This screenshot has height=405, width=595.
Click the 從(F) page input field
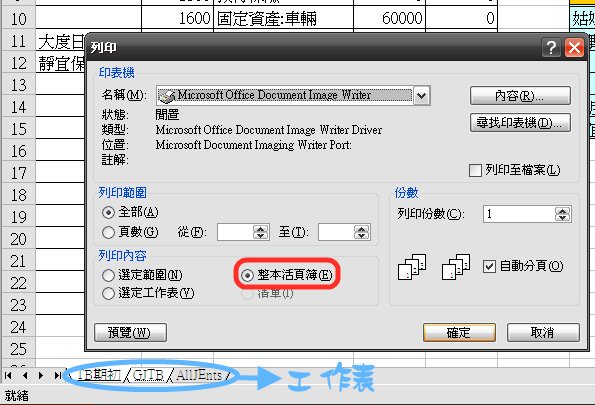click(235, 232)
